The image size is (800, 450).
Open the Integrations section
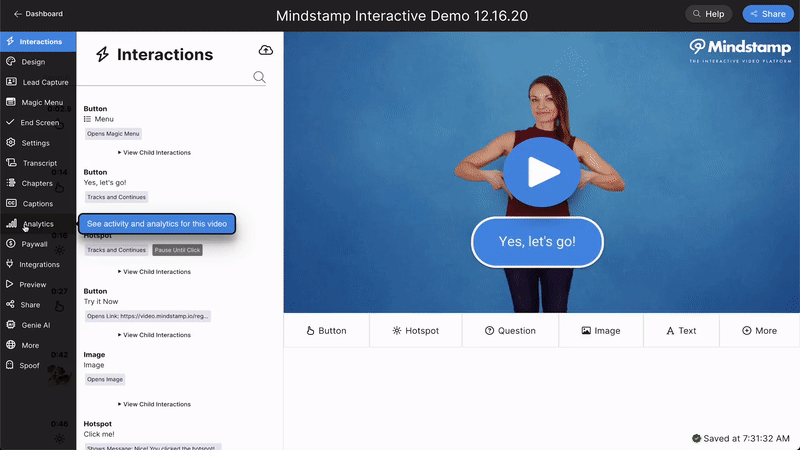pos(39,264)
